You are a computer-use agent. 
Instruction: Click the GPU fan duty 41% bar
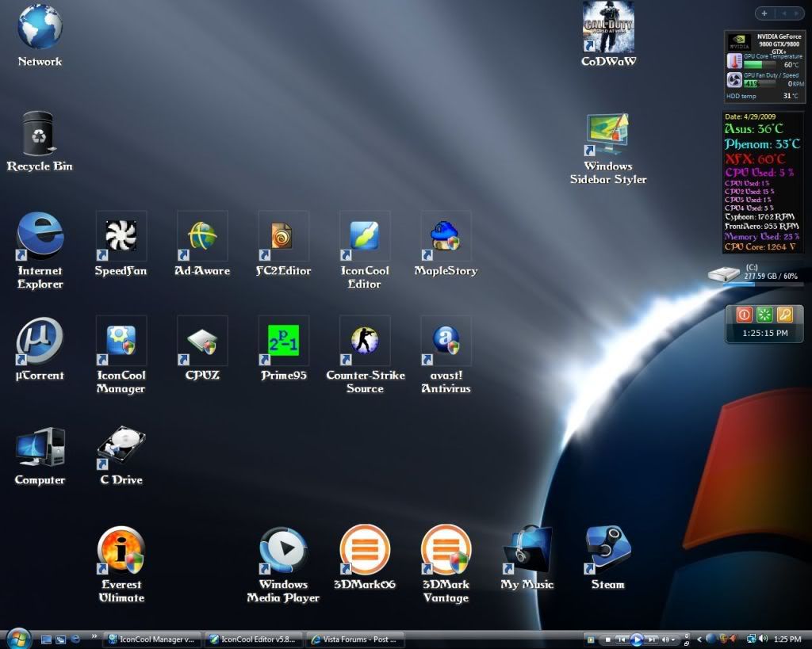(x=760, y=83)
